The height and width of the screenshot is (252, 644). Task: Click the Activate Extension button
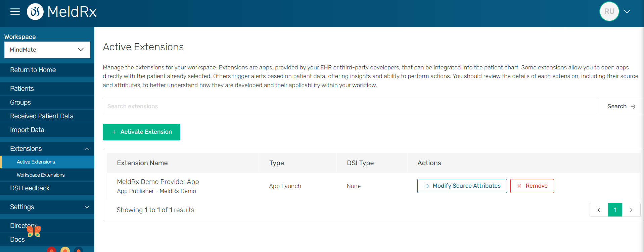(141, 132)
